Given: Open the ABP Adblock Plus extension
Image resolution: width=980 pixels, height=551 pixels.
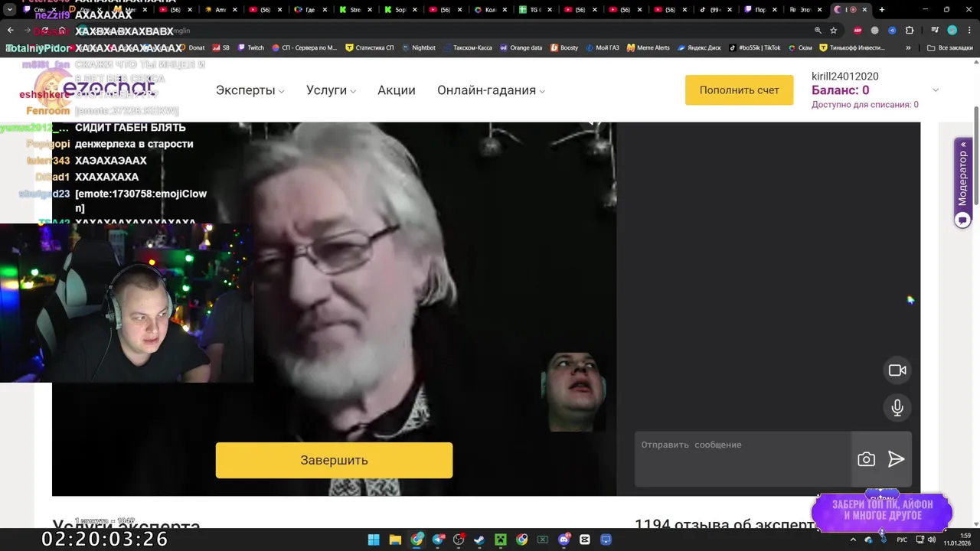Looking at the screenshot, I should point(859,31).
